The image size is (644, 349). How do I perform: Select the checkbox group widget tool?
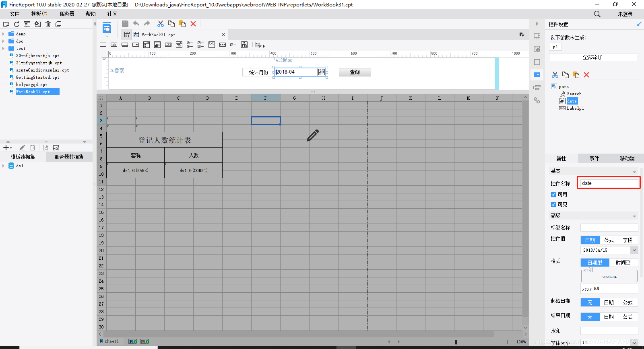pos(201,45)
